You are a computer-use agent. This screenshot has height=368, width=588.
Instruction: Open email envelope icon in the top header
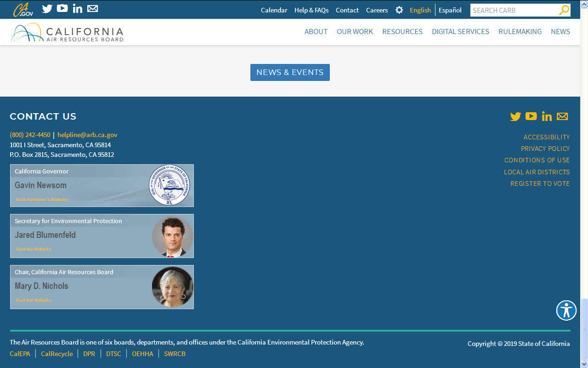tap(92, 8)
